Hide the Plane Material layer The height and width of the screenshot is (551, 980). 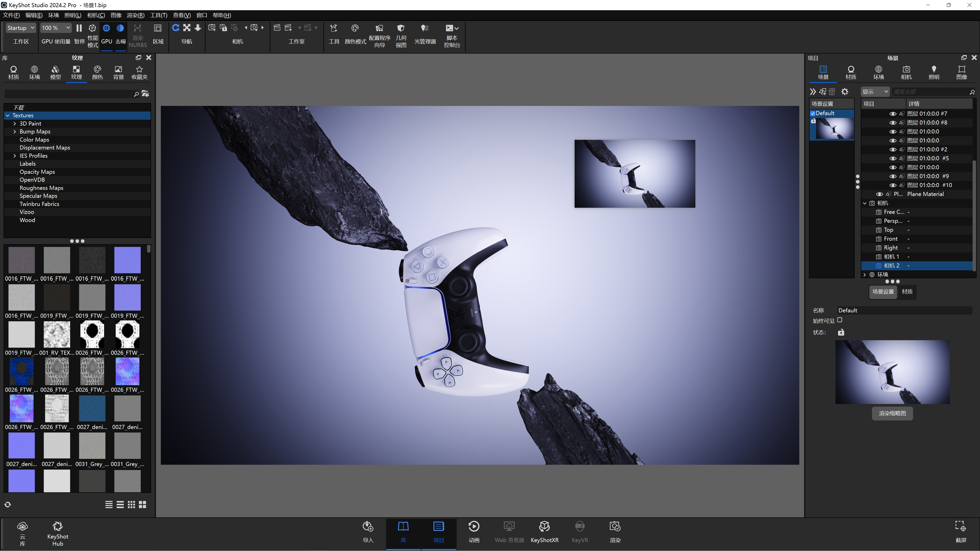[880, 194]
